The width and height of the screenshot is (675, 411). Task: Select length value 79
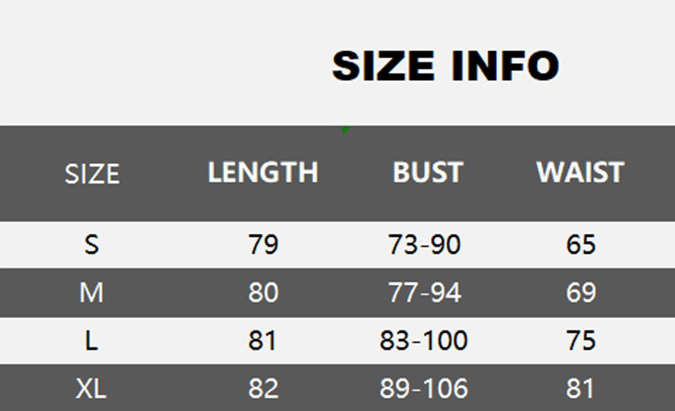[x=263, y=245]
